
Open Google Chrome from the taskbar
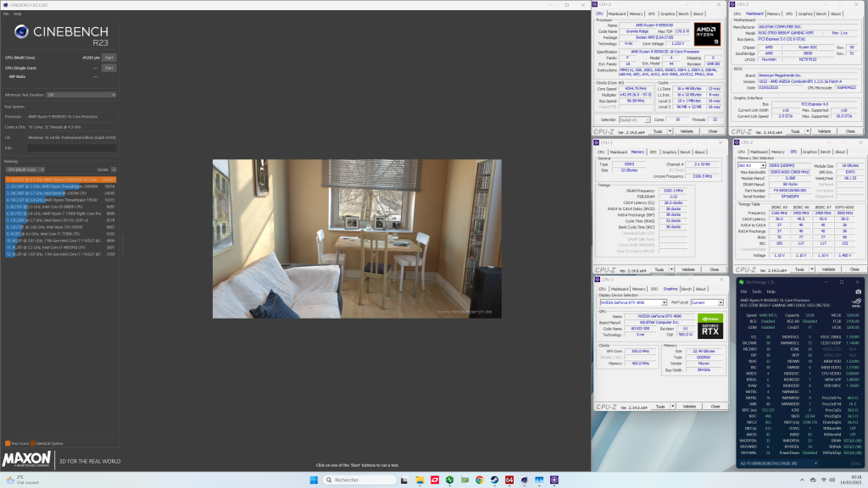point(480,480)
